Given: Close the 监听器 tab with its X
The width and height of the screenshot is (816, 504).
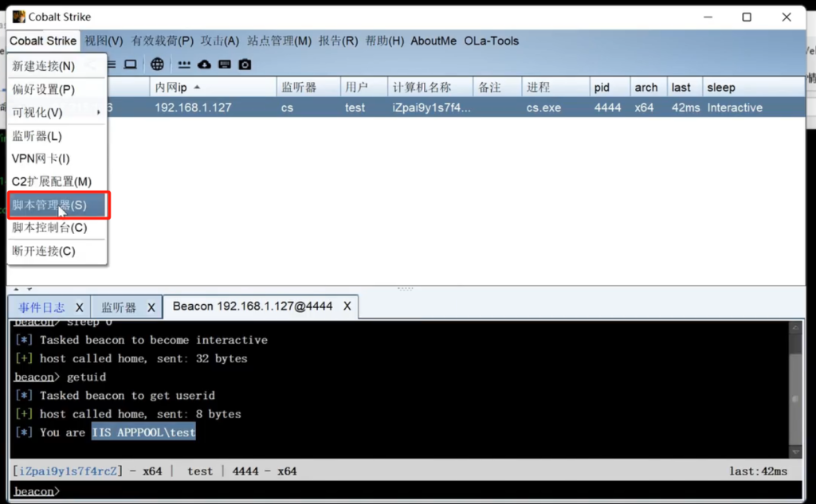Looking at the screenshot, I should pyautogui.click(x=151, y=307).
